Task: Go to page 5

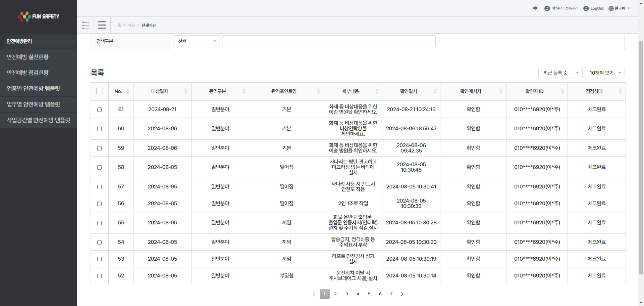Action: click(x=369, y=294)
